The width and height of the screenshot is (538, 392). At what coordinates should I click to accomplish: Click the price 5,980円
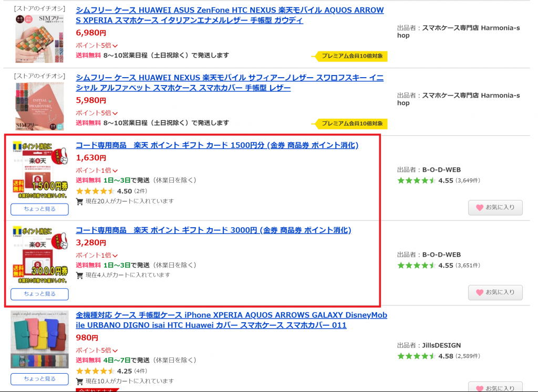click(x=91, y=100)
